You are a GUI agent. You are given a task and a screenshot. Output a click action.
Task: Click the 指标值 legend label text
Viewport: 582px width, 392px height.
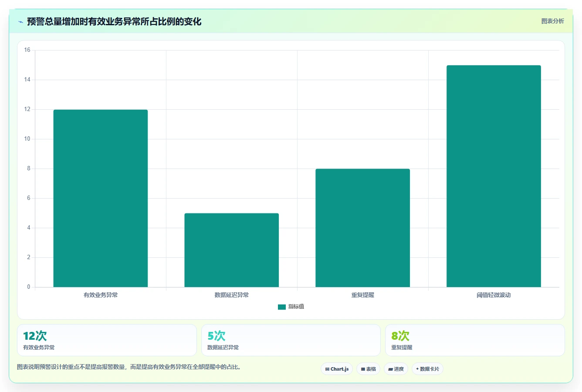(x=296, y=307)
